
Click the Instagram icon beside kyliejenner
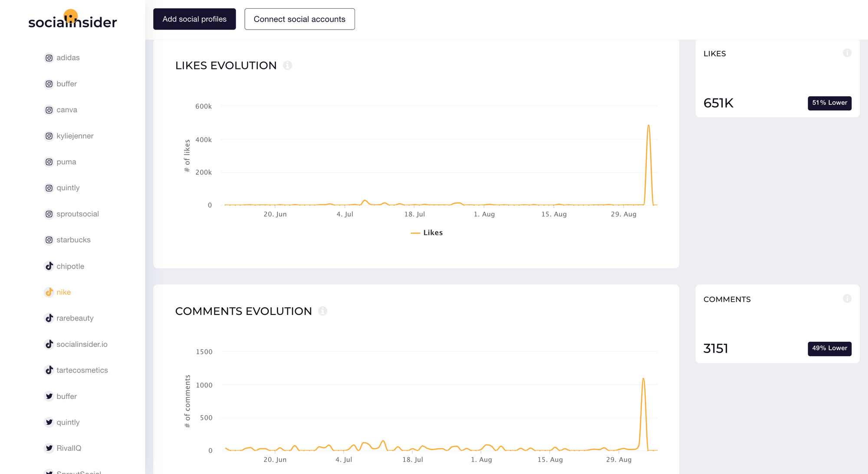point(49,136)
